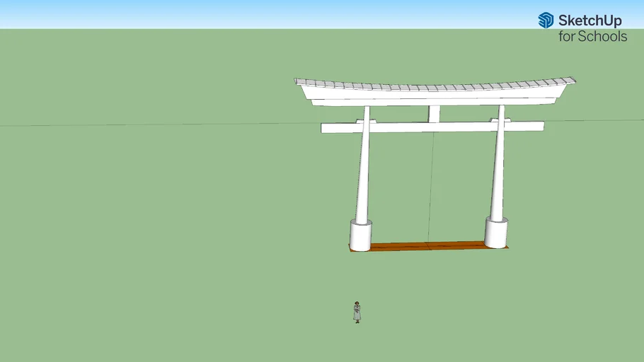Image resolution: width=644 pixels, height=362 pixels.
Task: Select the right wedge on the crossbeam
Action: coord(501,120)
